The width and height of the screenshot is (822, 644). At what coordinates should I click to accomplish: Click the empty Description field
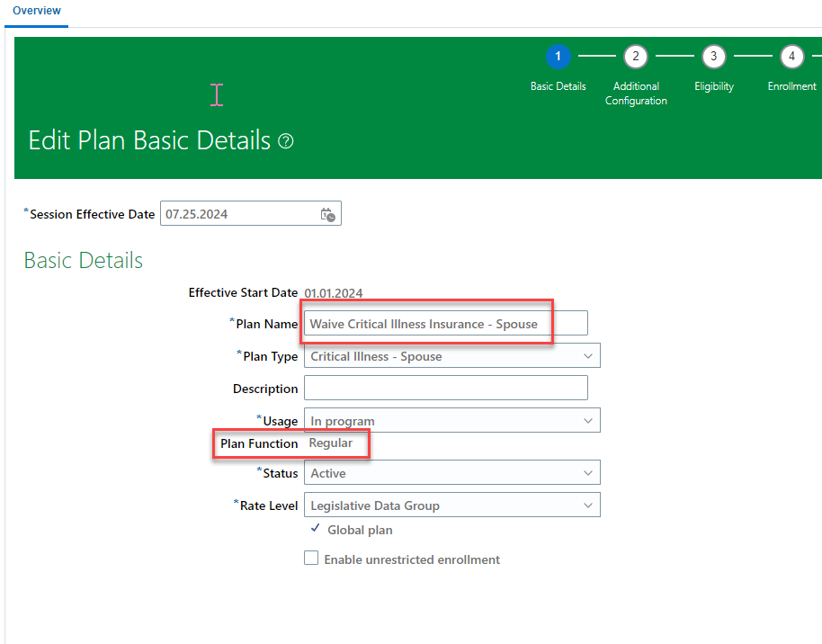(x=445, y=388)
